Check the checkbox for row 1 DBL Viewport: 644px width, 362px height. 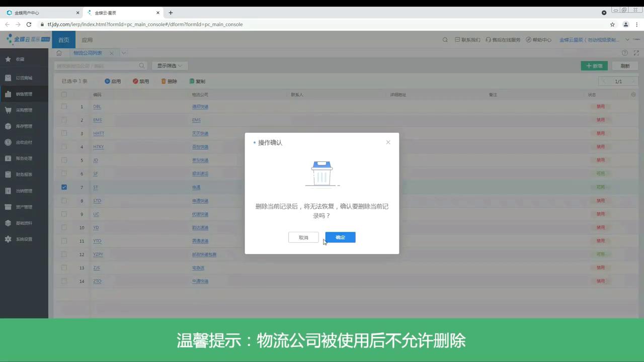[64, 107]
